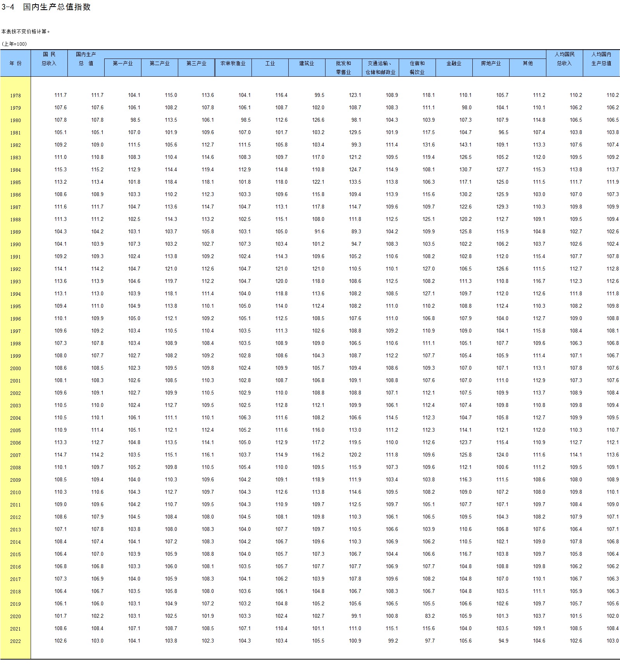620x672 pixels.
Task: Click 114.1 in the 2007 人均国民总收入 cell
Action: [576, 455]
